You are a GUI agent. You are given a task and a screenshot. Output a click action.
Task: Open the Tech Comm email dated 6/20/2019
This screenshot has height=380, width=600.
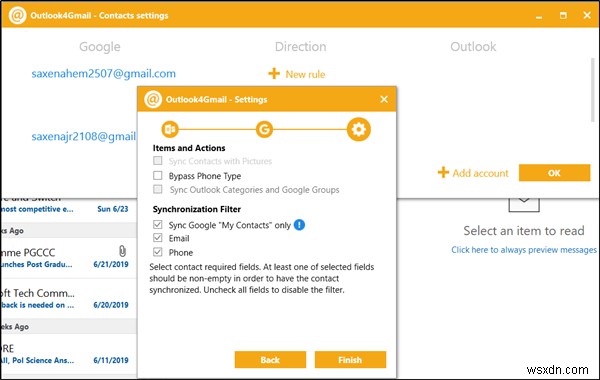[x=68, y=298]
